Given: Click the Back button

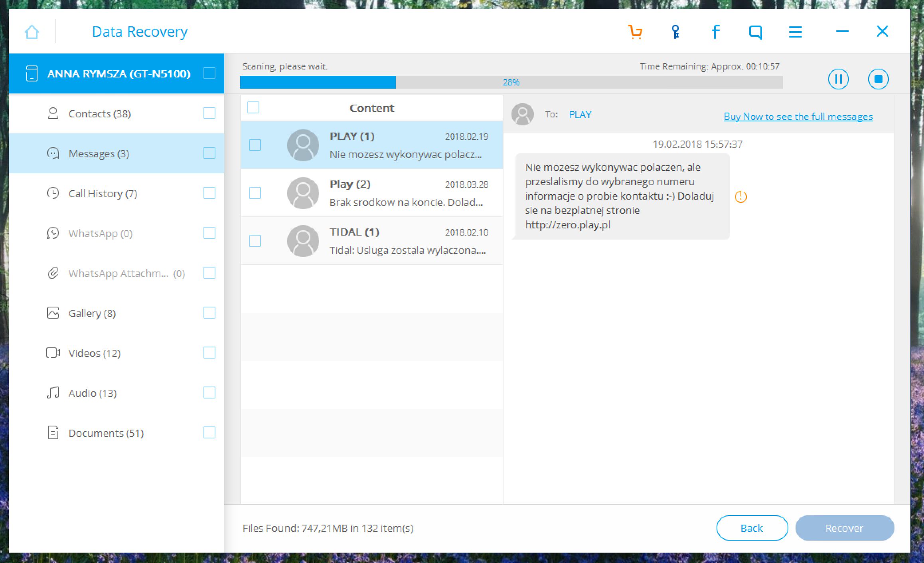Looking at the screenshot, I should tap(752, 528).
